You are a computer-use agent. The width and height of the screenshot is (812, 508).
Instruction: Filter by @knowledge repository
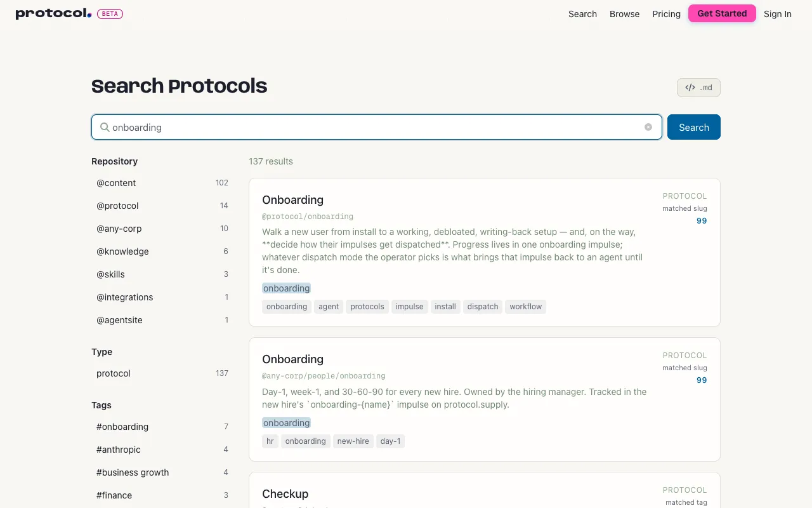point(162,251)
